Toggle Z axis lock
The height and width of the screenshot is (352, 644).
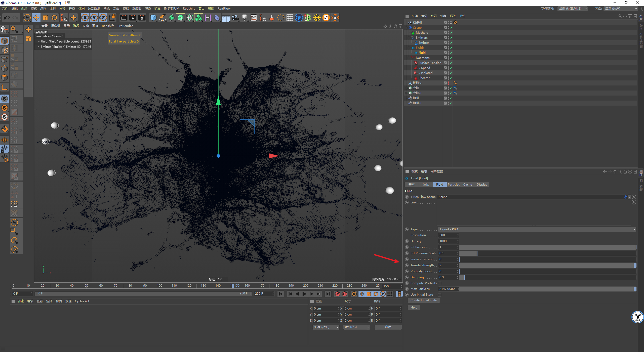(103, 18)
